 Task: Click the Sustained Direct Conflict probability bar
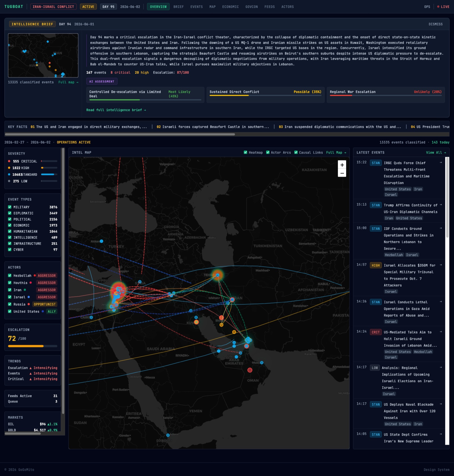click(x=265, y=95)
